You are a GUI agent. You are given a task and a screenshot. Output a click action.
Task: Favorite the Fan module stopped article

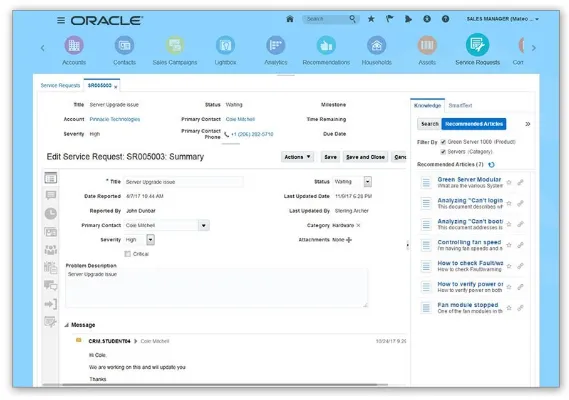pos(509,308)
